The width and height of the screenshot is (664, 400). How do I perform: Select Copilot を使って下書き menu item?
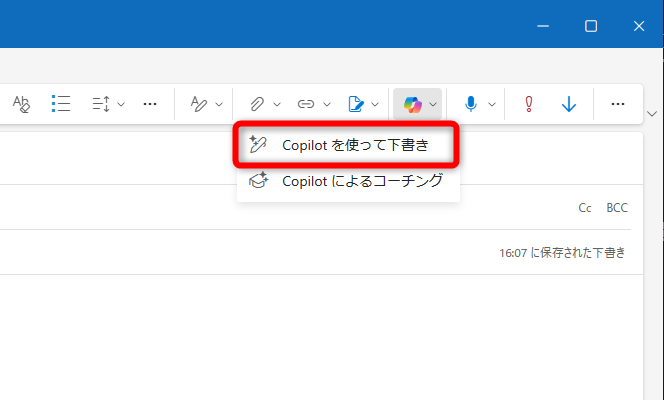coord(346,145)
